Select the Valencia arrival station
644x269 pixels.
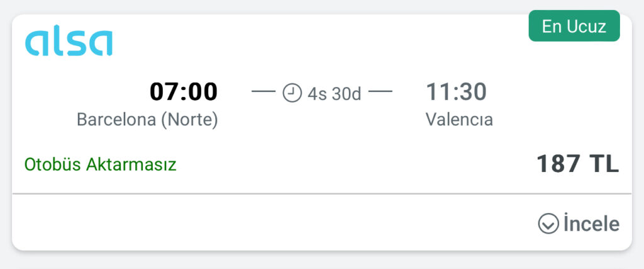(459, 119)
